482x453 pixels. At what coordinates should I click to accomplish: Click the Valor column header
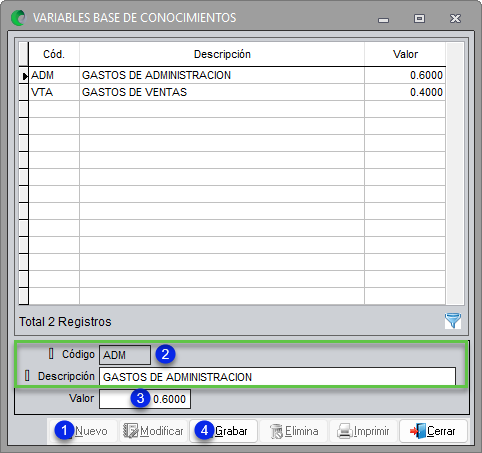(405, 54)
